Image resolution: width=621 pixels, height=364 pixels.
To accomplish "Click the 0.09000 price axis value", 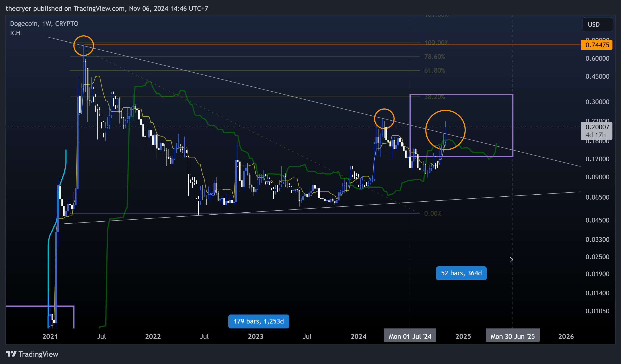I will click(597, 177).
